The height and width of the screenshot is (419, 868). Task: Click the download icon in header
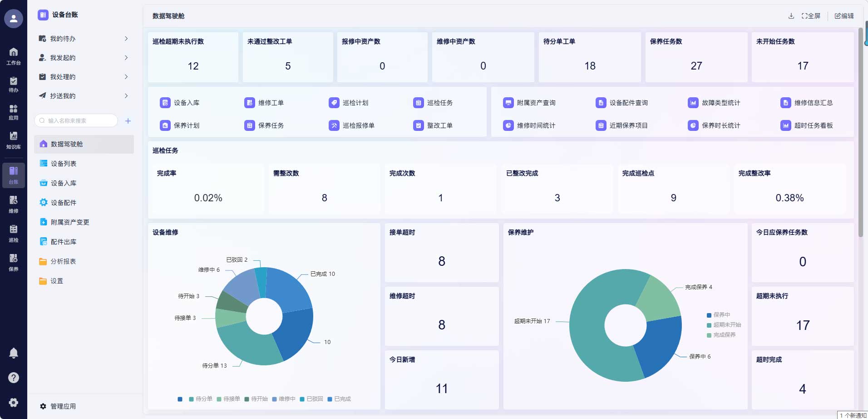tap(791, 16)
